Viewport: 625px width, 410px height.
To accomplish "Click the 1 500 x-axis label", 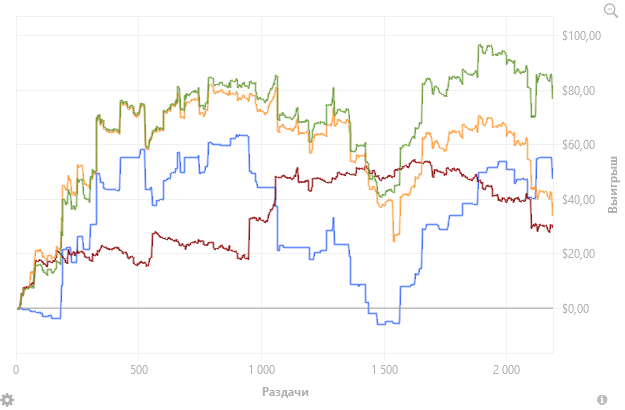I will pos(383,368).
